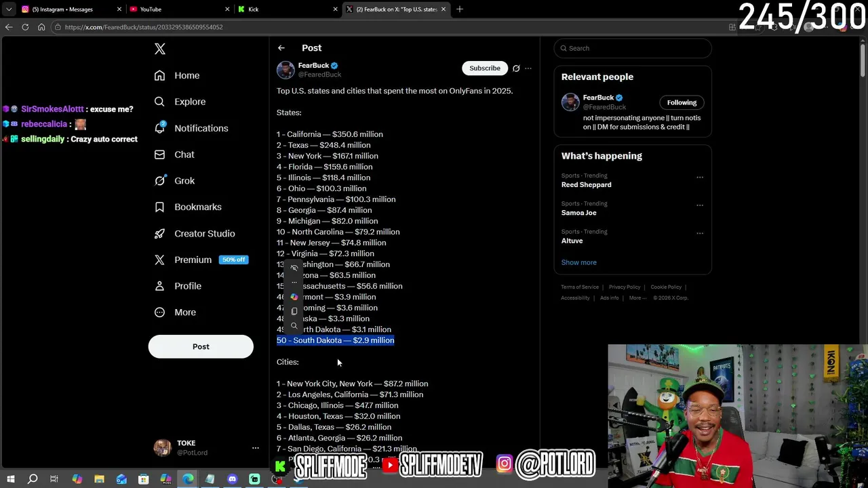Open the three-dot menu in selection toolbar
868x488 pixels.
pyautogui.click(x=294, y=282)
